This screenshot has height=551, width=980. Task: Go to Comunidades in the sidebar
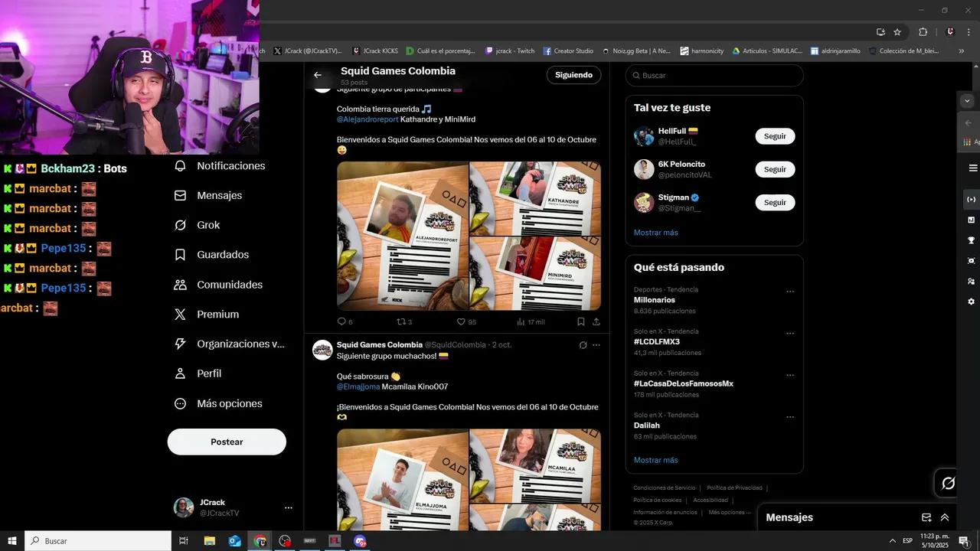(x=218, y=285)
